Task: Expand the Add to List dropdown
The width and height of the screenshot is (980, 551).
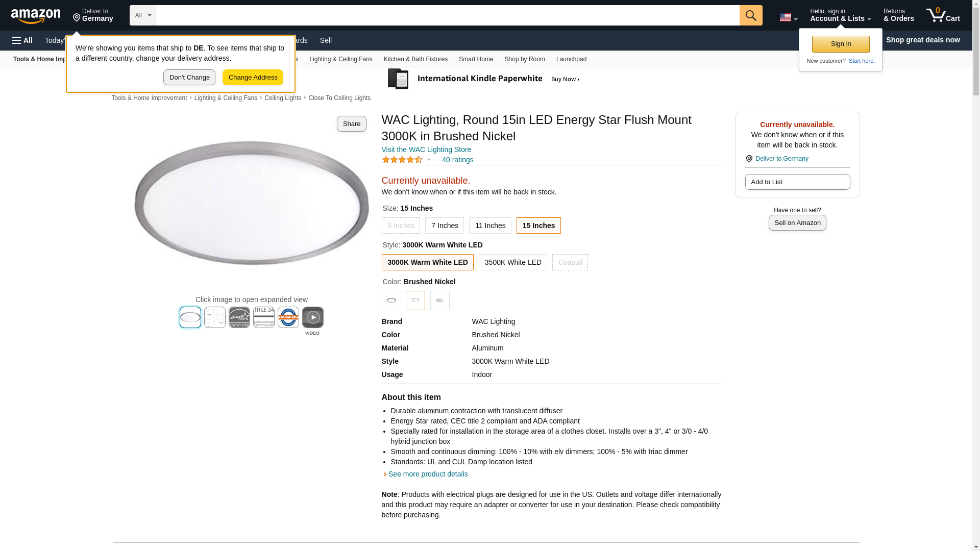Action: point(797,182)
